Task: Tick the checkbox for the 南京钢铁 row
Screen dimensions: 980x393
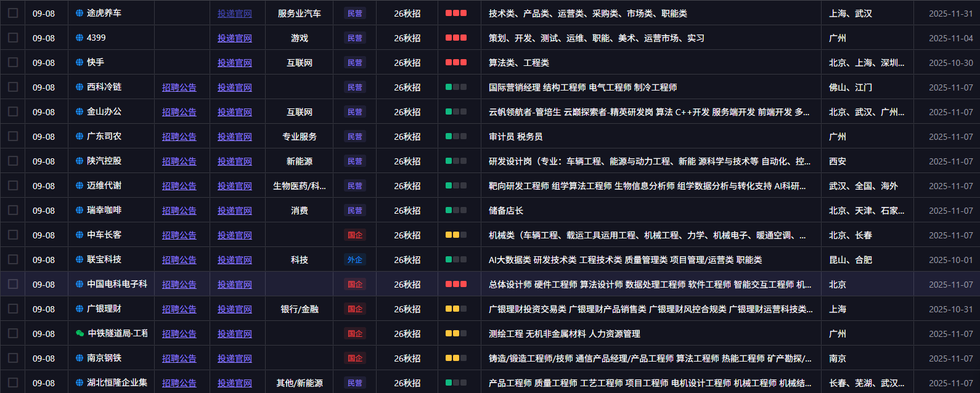Action: [x=13, y=358]
